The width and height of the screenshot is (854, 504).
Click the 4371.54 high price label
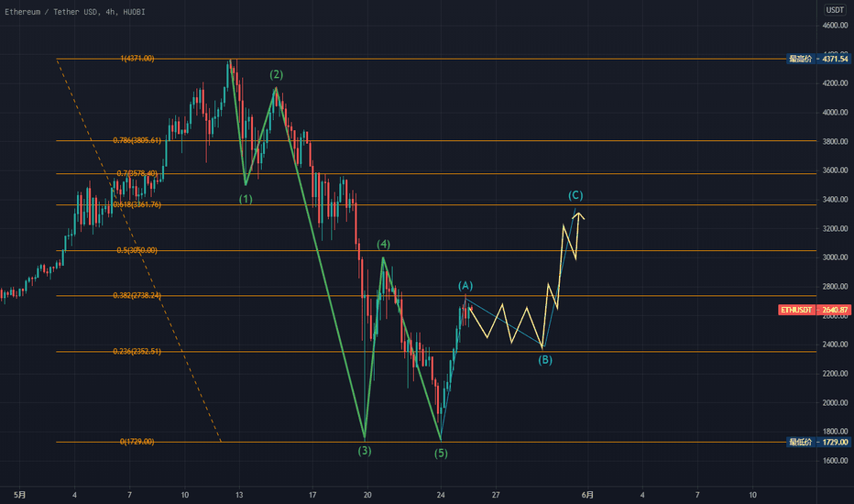[x=835, y=59]
